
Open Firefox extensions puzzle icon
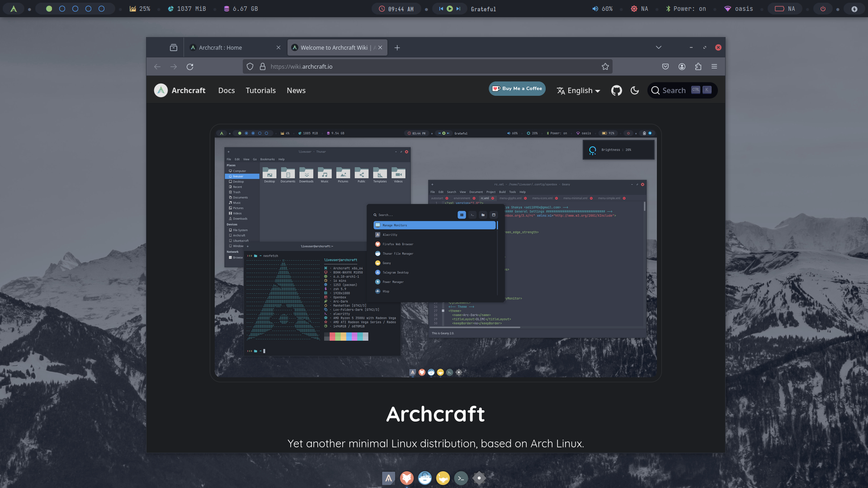pos(698,66)
